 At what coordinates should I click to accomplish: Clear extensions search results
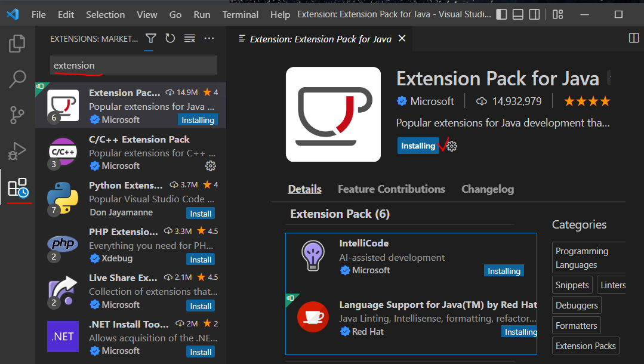click(x=189, y=39)
